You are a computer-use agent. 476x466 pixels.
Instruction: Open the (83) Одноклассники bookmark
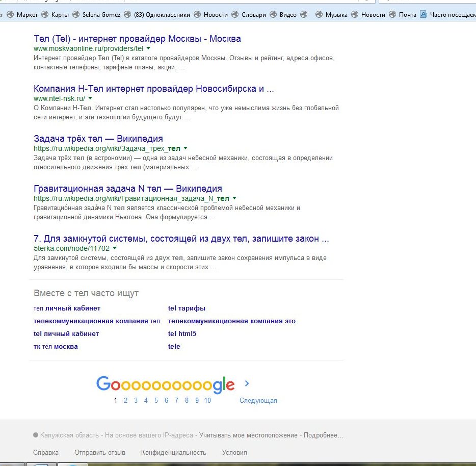(x=157, y=15)
